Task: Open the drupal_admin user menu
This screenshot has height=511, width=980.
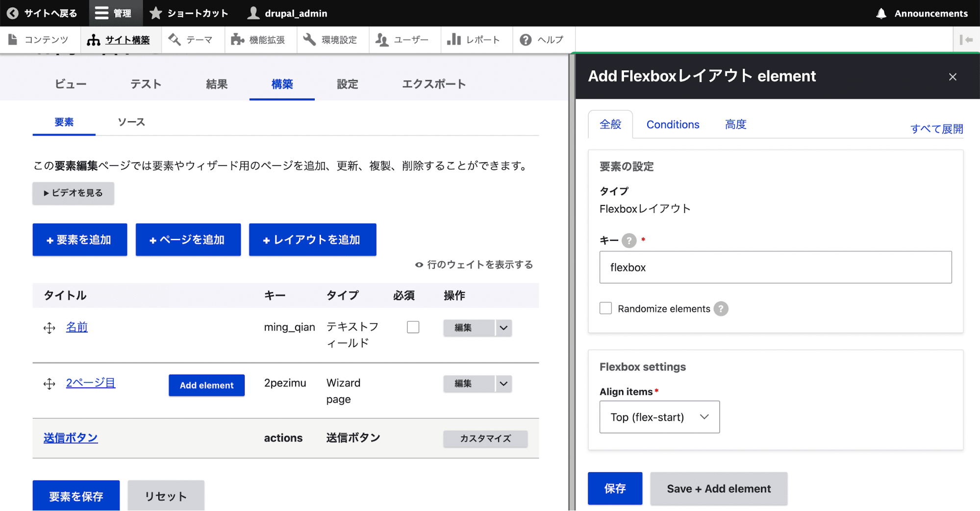Action: click(x=287, y=13)
